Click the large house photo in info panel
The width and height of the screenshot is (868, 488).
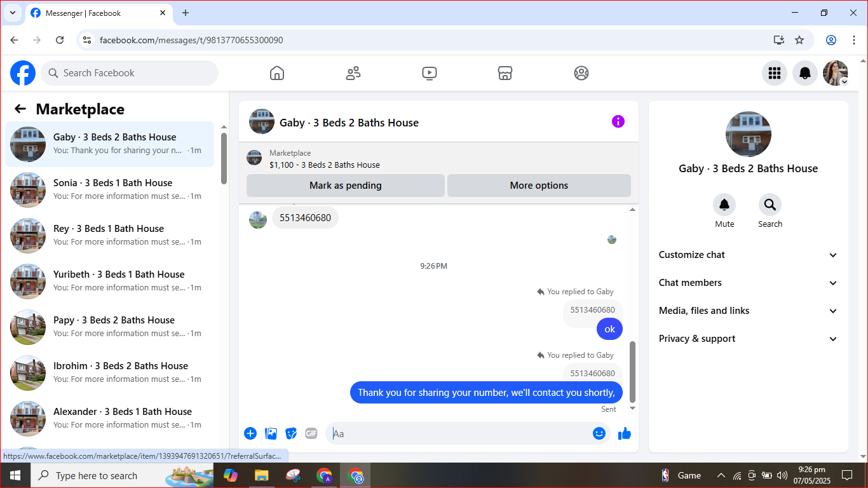point(749,134)
